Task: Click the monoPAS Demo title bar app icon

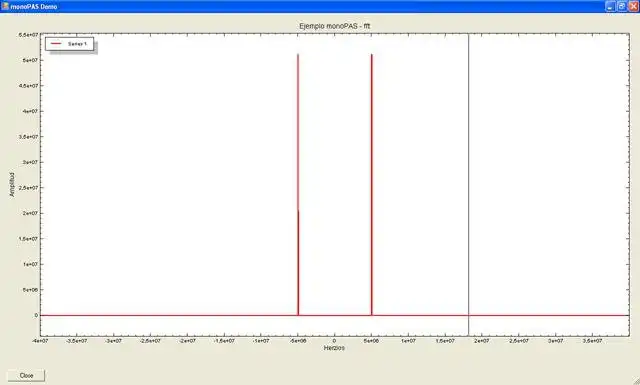Action: pyautogui.click(x=5, y=6)
